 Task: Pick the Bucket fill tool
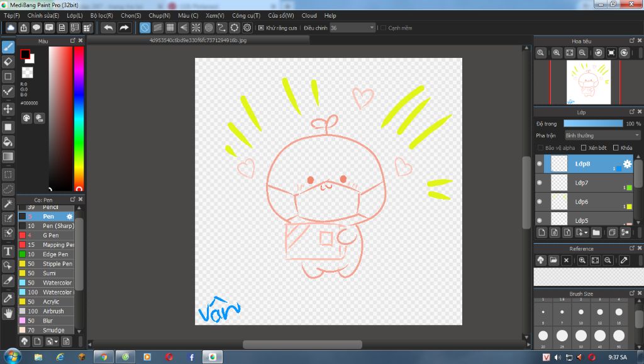coord(8,142)
